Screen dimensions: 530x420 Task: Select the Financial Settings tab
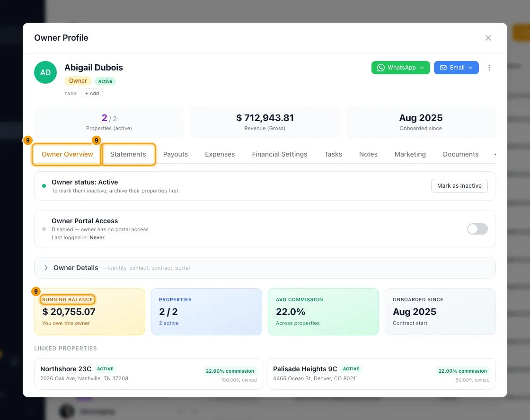click(280, 154)
